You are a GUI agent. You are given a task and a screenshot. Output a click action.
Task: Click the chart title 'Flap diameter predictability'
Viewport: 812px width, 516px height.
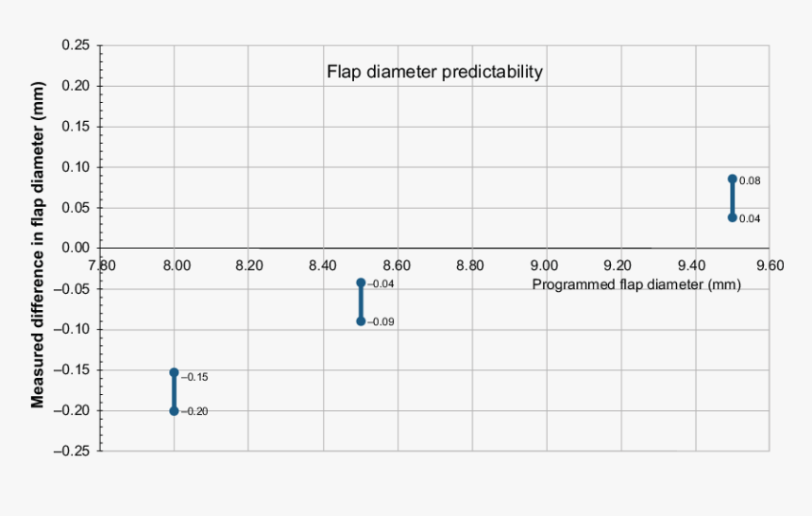click(434, 72)
